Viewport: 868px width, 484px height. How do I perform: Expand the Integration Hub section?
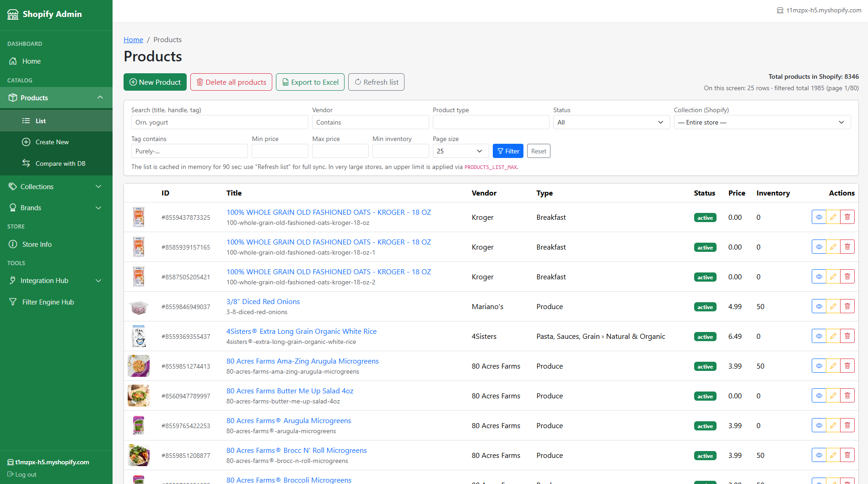click(x=56, y=280)
